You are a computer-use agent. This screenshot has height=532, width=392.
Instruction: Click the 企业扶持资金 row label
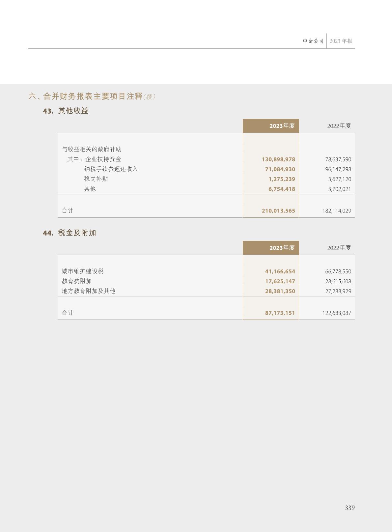[x=103, y=159]
